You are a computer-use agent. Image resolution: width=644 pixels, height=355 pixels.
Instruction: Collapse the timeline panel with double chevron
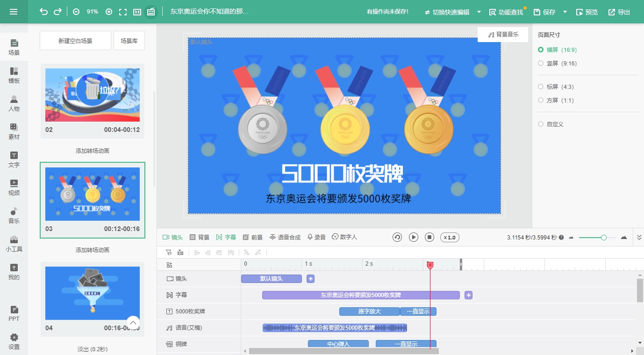[x=639, y=238]
